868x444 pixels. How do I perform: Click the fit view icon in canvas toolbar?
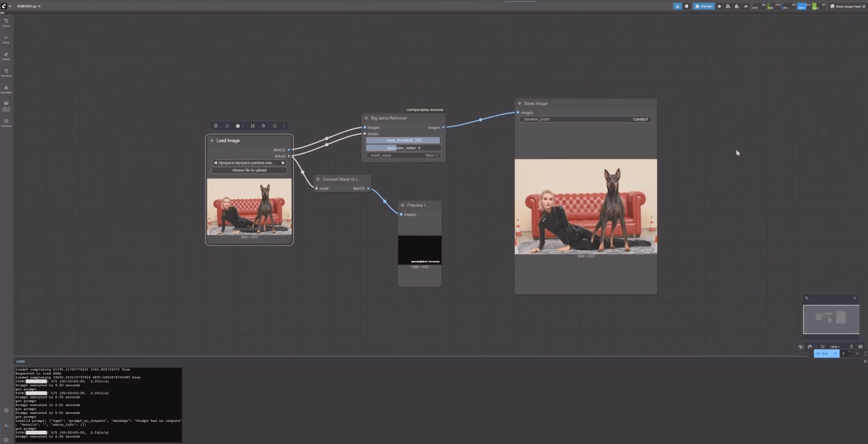(823, 347)
